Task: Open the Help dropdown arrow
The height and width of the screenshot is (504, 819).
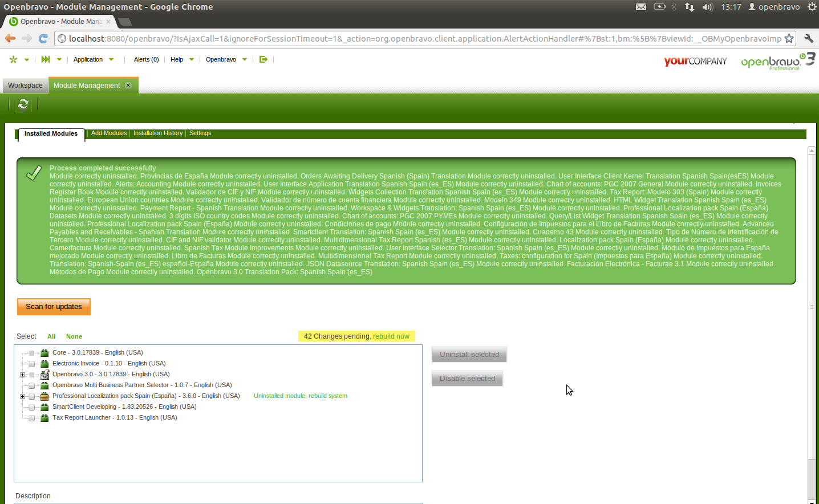Action: click(x=192, y=59)
